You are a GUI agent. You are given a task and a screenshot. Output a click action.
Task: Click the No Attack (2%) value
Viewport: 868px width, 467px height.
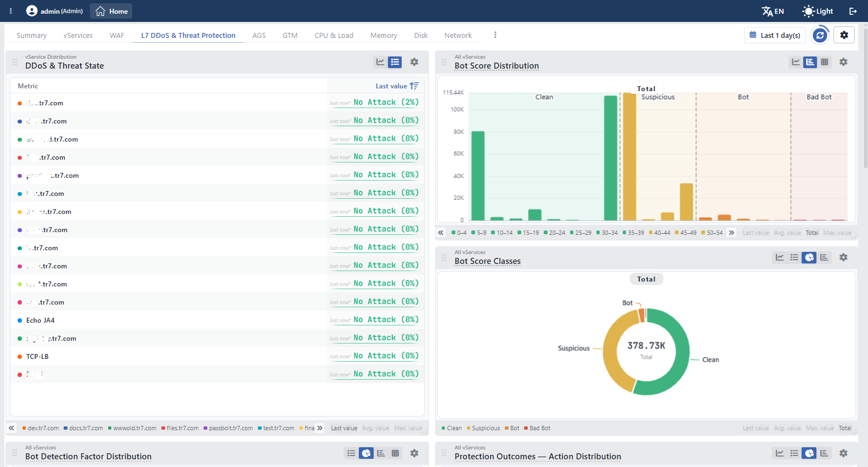(x=386, y=102)
